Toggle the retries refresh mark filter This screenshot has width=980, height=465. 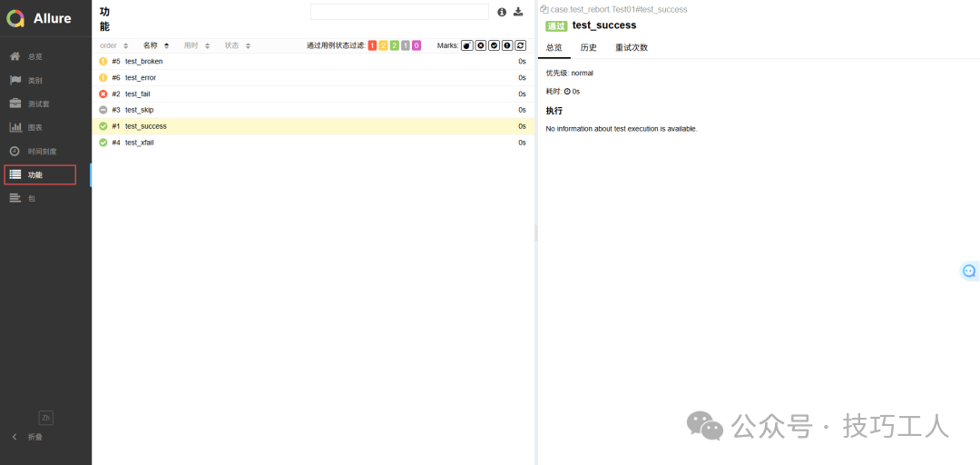[x=521, y=45]
